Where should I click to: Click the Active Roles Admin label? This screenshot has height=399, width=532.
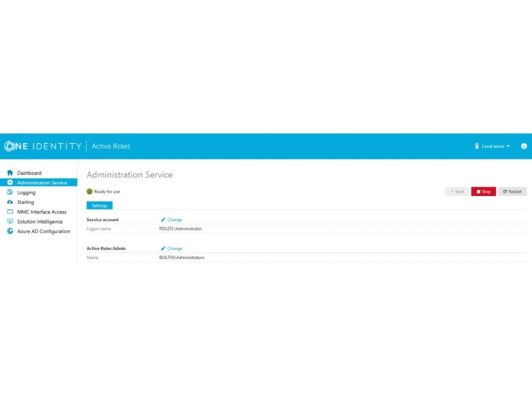pyautogui.click(x=106, y=249)
